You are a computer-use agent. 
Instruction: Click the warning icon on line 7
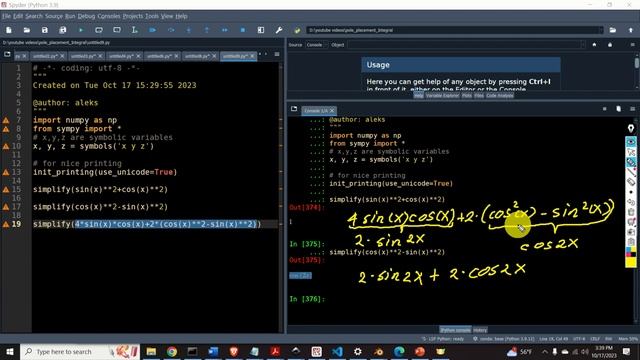(x=6, y=120)
